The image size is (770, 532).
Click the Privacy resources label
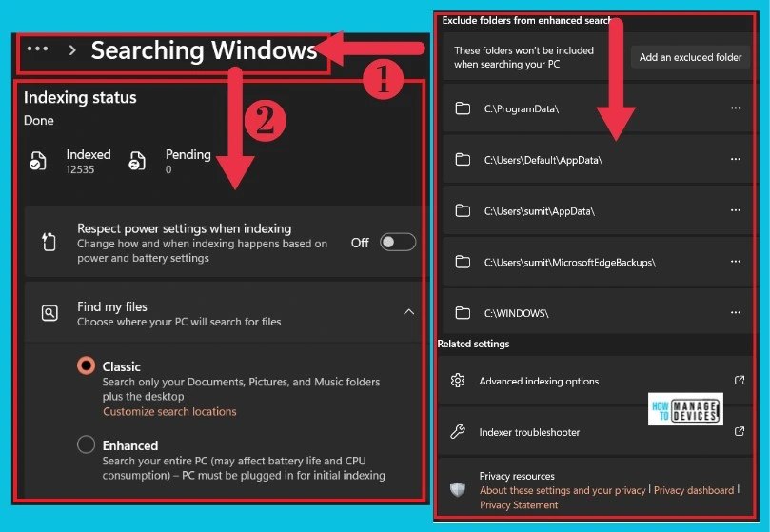[517, 476]
